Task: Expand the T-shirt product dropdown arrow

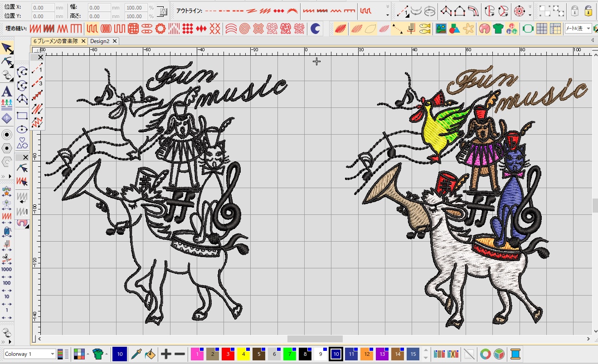Action: (106, 354)
